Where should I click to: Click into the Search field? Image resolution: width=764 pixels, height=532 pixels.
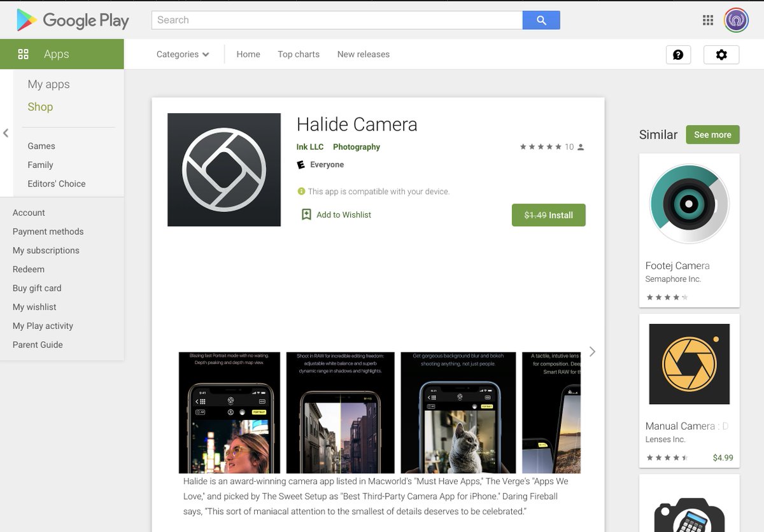coord(337,20)
